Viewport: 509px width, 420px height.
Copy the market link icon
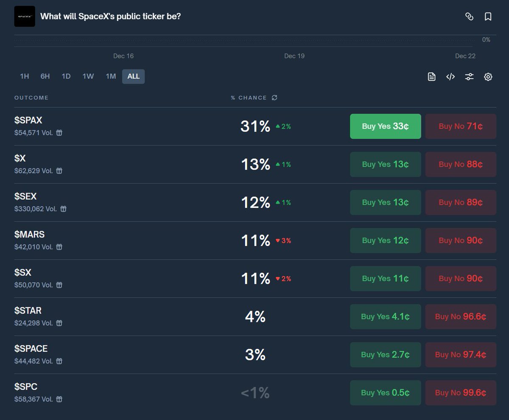(469, 16)
